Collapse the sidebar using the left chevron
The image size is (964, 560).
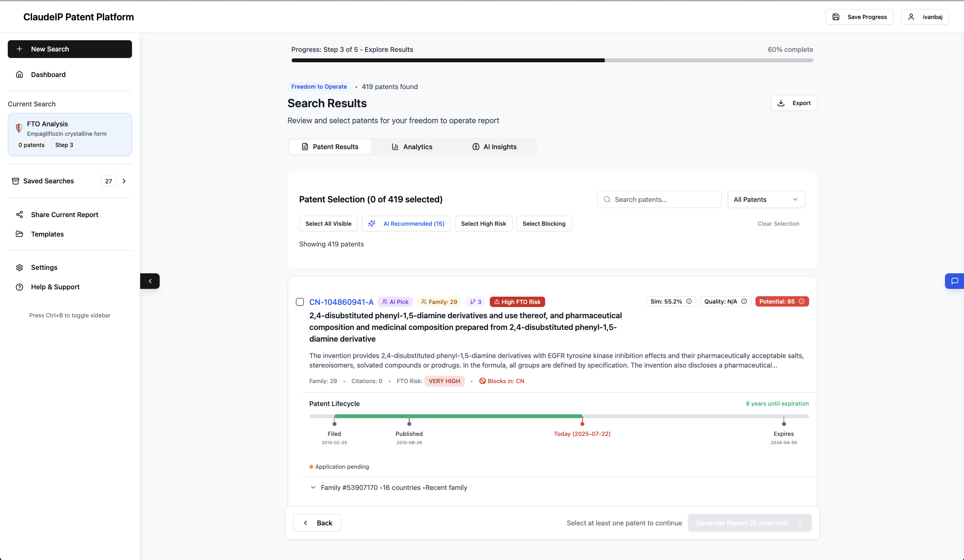150,281
